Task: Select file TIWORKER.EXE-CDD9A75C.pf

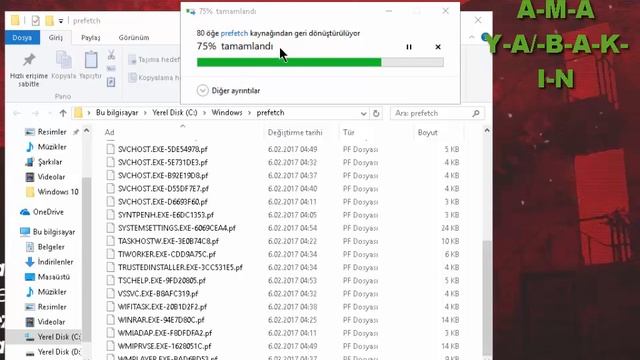Action: coord(167,254)
